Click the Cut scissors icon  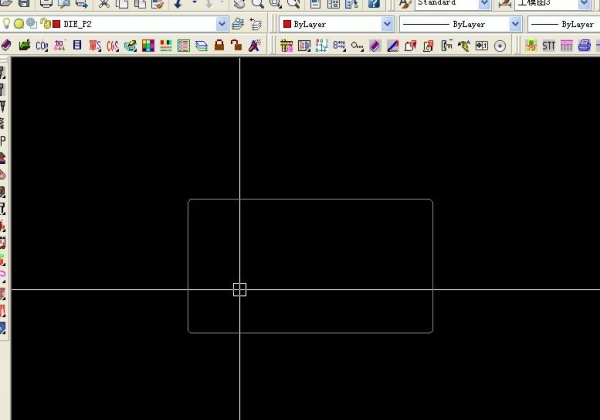[104, 3]
